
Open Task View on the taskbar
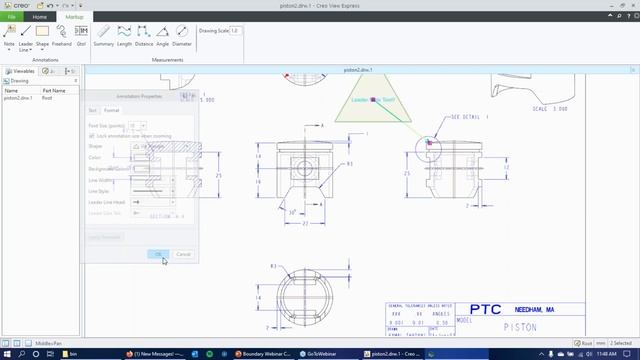click(50, 354)
